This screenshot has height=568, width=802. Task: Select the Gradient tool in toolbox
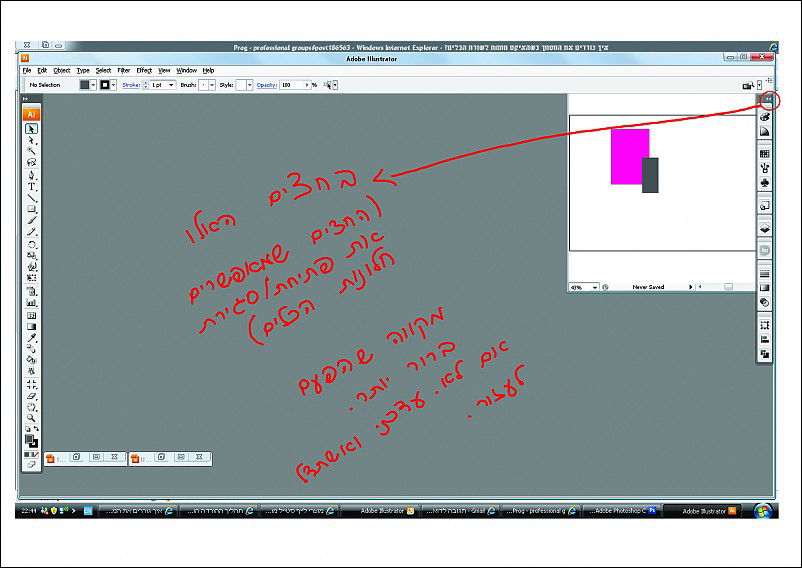click(x=32, y=326)
